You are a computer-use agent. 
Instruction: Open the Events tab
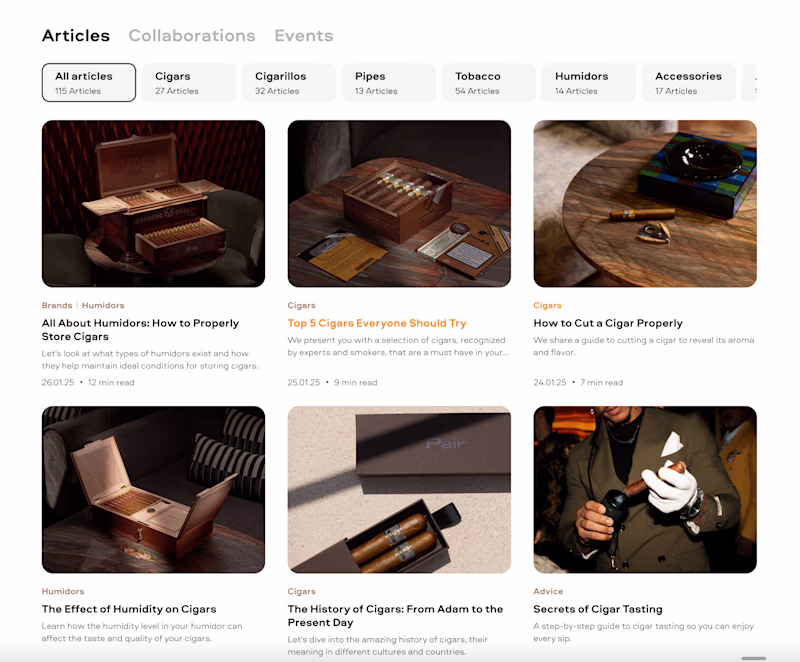(x=304, y=36)
